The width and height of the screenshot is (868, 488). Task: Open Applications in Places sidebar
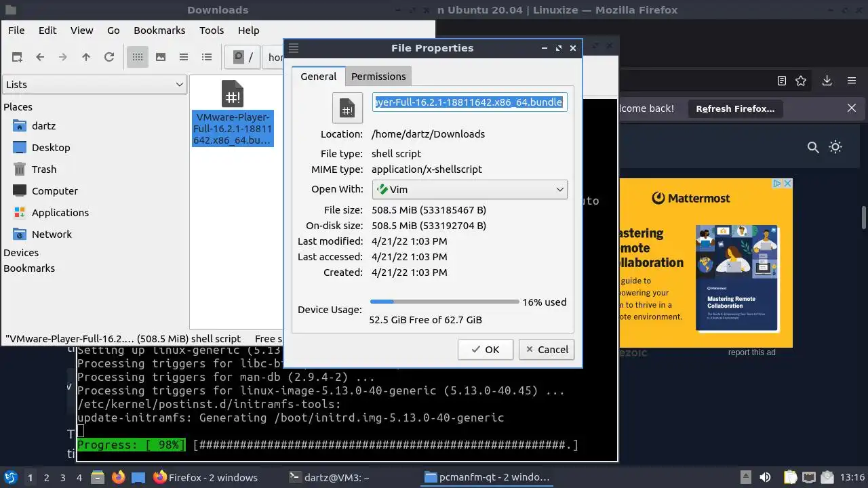(x=60, y=212)
